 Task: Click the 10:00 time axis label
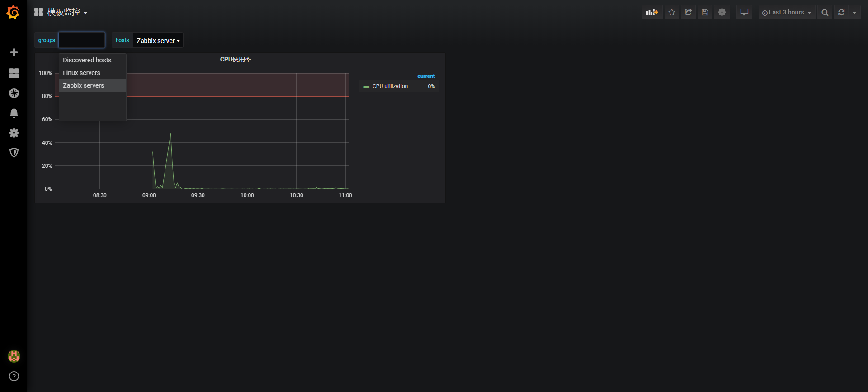247,195
